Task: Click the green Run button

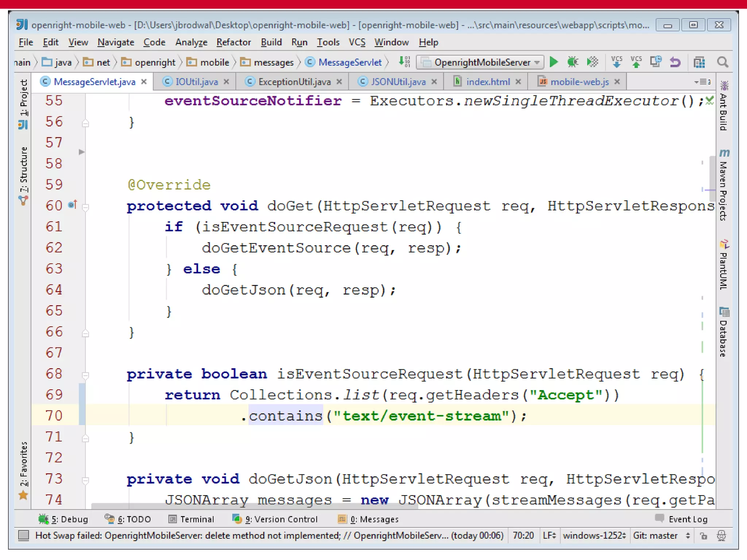Action: [553, 62]
